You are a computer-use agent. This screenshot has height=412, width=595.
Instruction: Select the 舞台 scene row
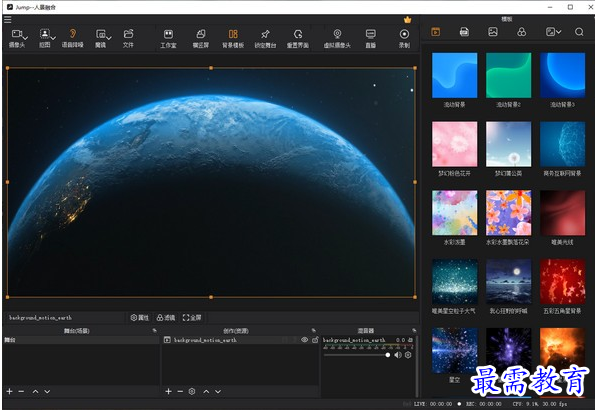point(81,340)
